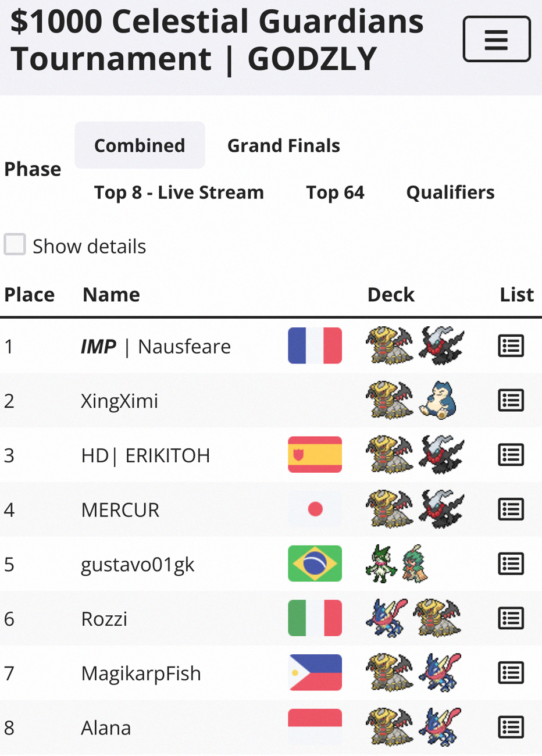Image resolution: width=542 pixels, height=756 pixels.
Task: Open decklist icon for IMP | Nausfeare
Action: (511, 346)
